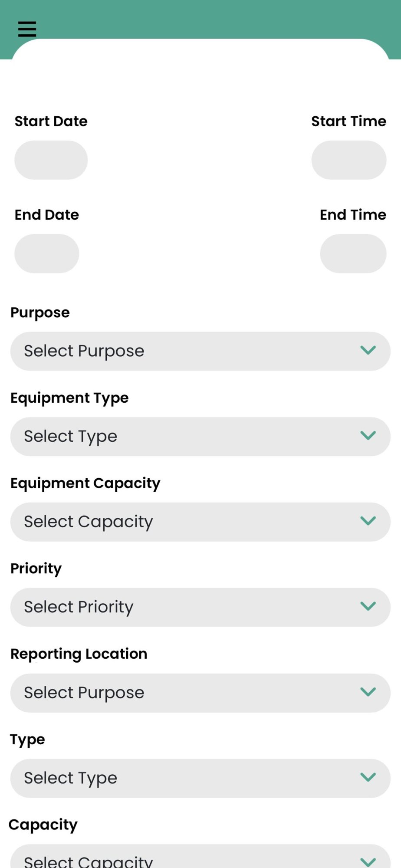Viewport: 401px width, 868px height.
Task: Tap the Equipment Type chevron icon
Action: pyautogui.click(x=368, y=436)
